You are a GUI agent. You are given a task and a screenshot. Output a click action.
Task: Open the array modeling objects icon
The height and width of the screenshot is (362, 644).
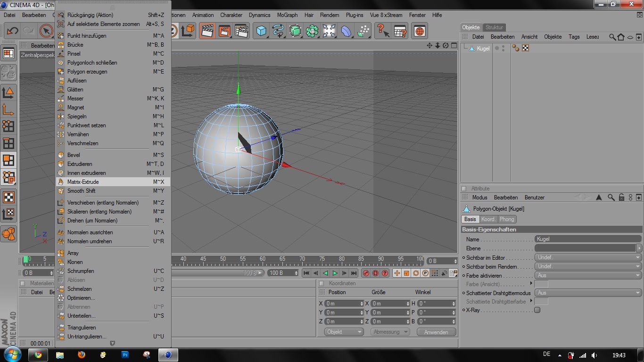pos(312,31)
